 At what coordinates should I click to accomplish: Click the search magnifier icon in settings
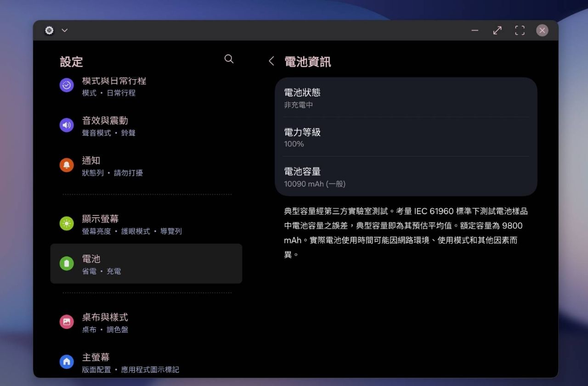pos(229,59)
